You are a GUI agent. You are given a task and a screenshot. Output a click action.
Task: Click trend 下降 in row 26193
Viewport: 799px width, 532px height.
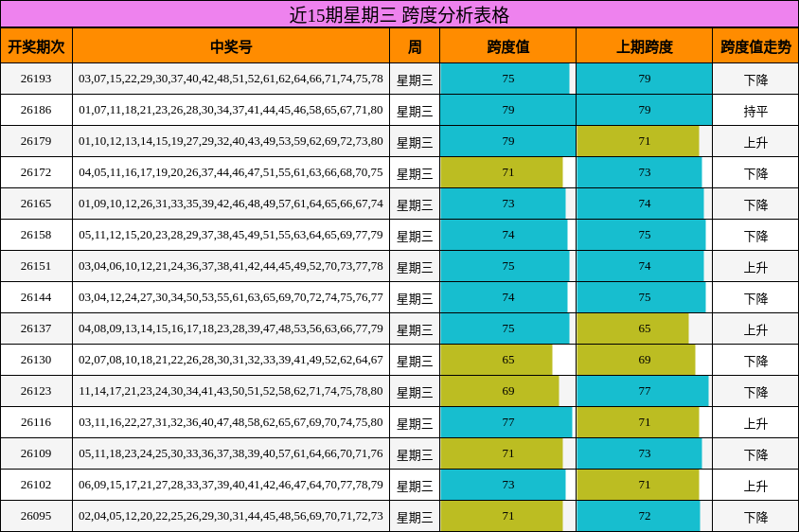click(x=755, y=80)
